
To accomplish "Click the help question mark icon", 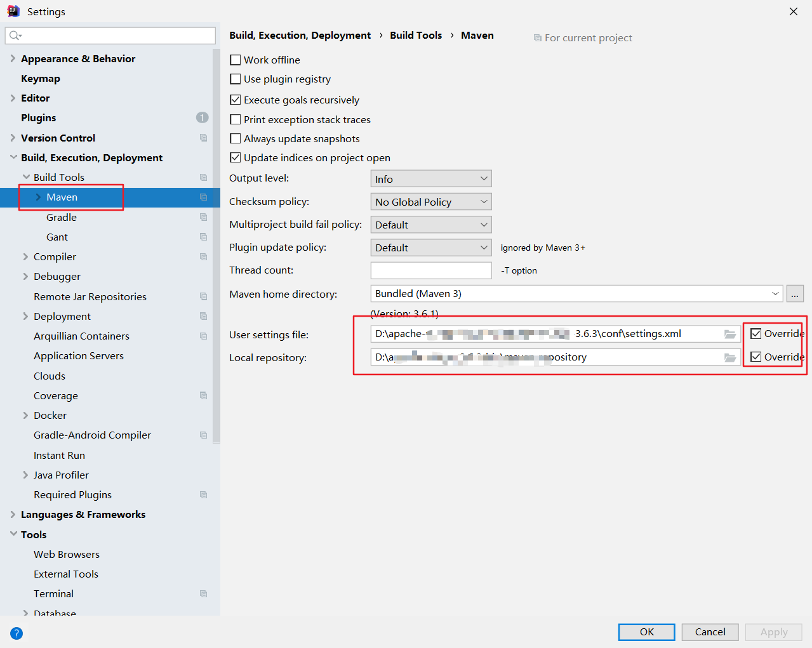I will click(17, 633).
